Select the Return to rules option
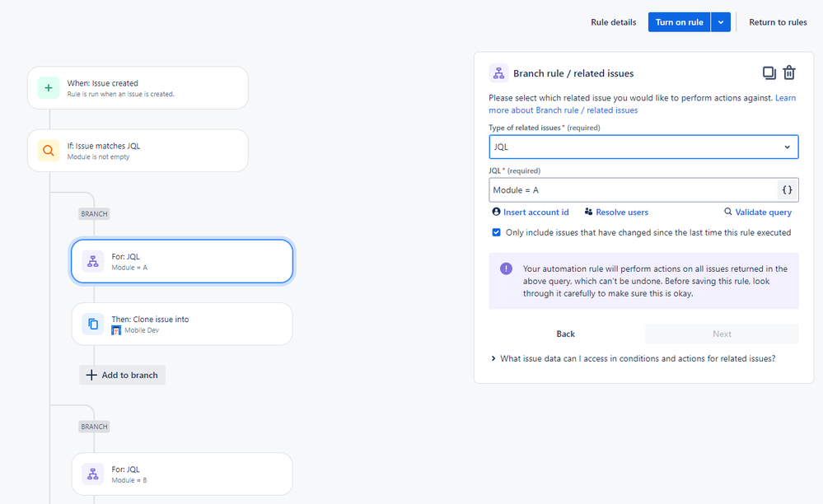This screenshot has width=823, height=504. 778,22
